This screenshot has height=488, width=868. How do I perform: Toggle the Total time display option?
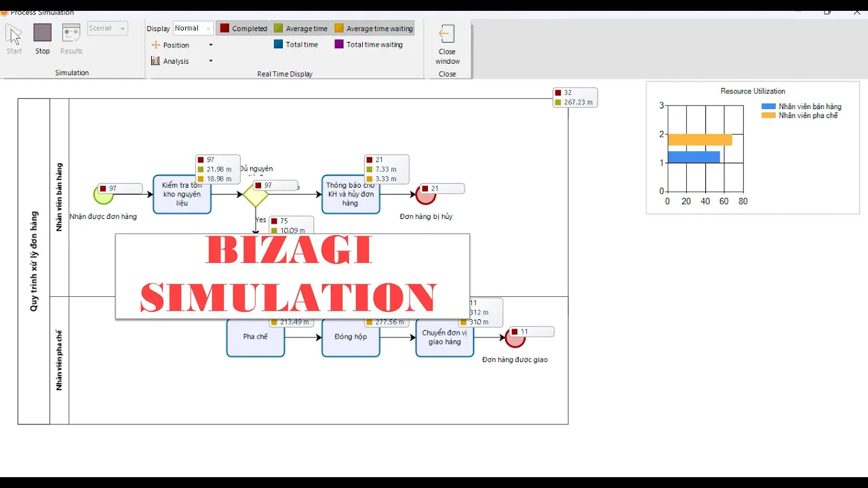click(x=296, y=45)
